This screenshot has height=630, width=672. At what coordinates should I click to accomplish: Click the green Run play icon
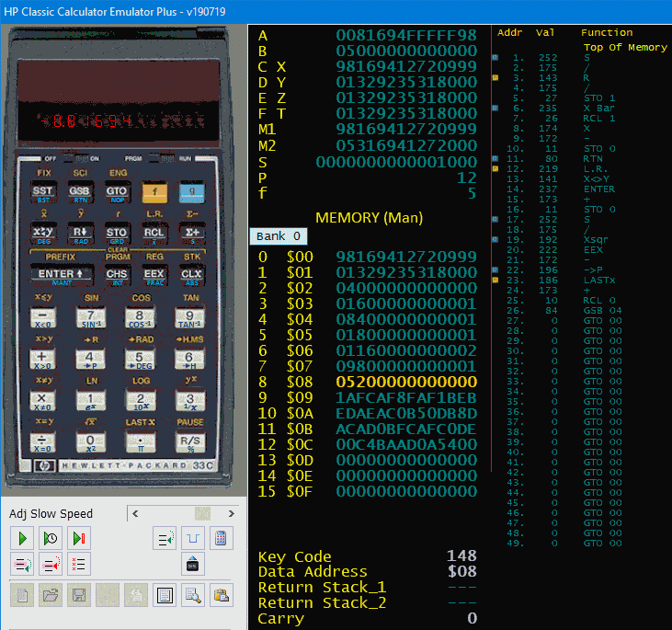22,538
